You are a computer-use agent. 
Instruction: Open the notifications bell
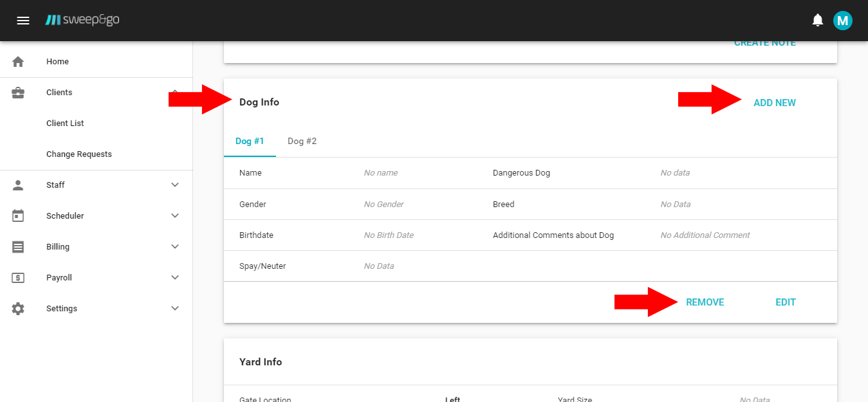point(818,21)
